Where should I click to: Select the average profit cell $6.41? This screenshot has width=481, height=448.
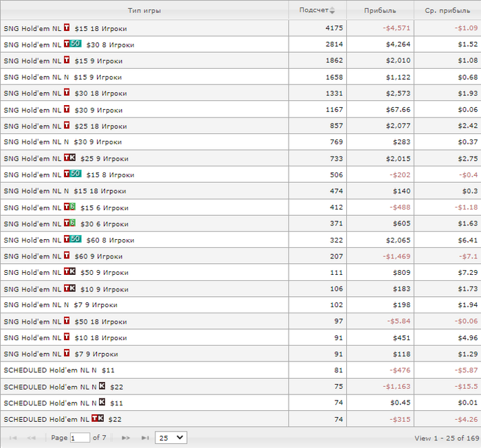click(447, 240)
